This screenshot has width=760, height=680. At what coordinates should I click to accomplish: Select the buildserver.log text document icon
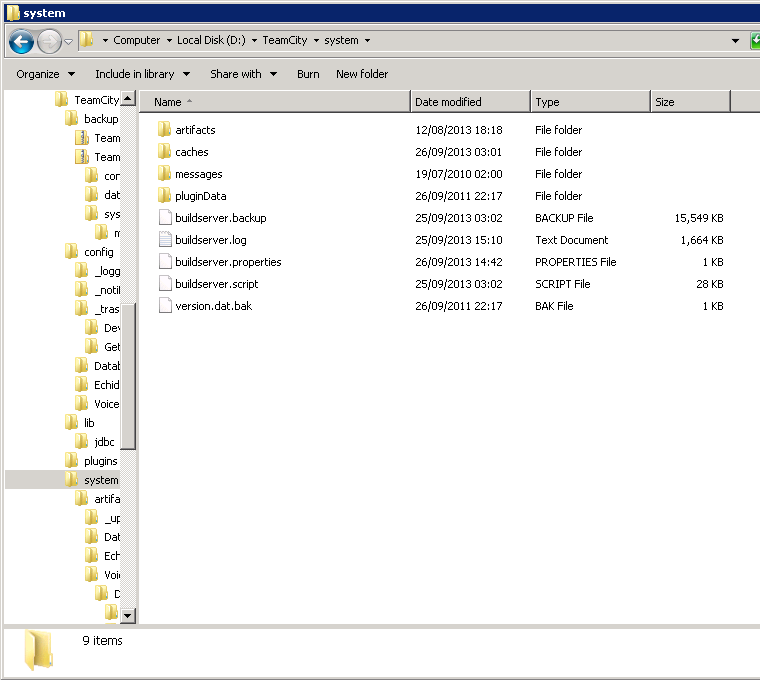click(x=165, y=239)
